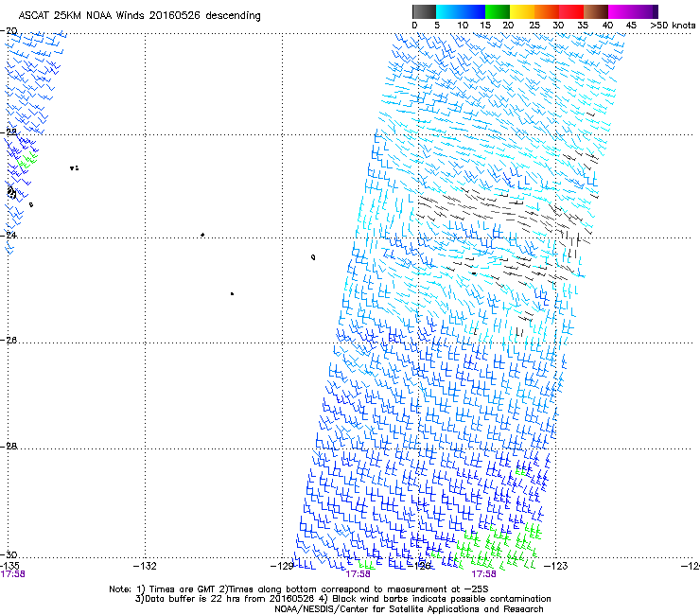
Task: Click the green 15-20 knots color segment
Action: tap(498, 11)
